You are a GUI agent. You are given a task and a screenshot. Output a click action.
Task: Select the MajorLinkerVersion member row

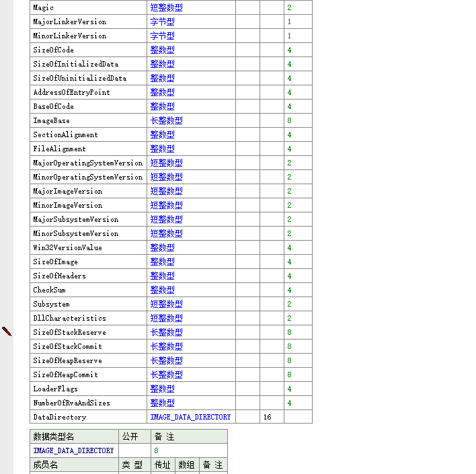(171, 22)
